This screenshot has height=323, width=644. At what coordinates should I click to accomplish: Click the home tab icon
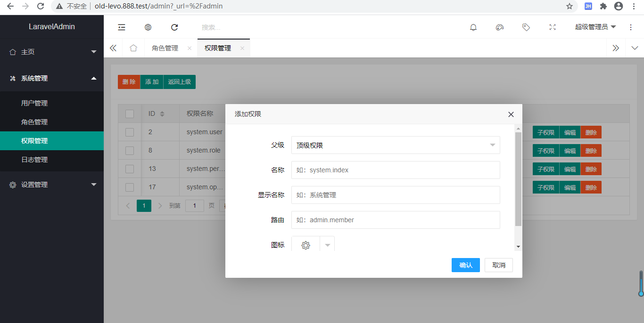point(133,48)
